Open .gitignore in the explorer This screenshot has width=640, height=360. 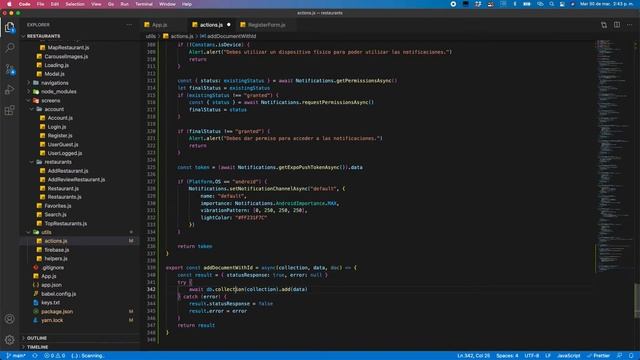53,268
